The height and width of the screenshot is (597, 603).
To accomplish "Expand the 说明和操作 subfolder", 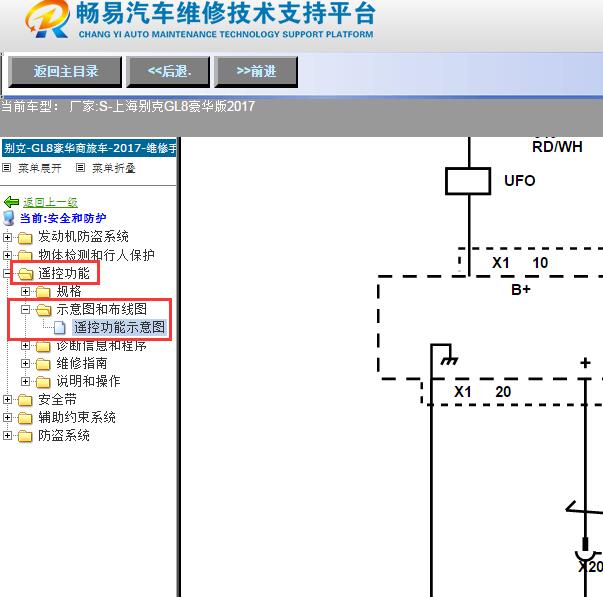I will click(25, 381).
